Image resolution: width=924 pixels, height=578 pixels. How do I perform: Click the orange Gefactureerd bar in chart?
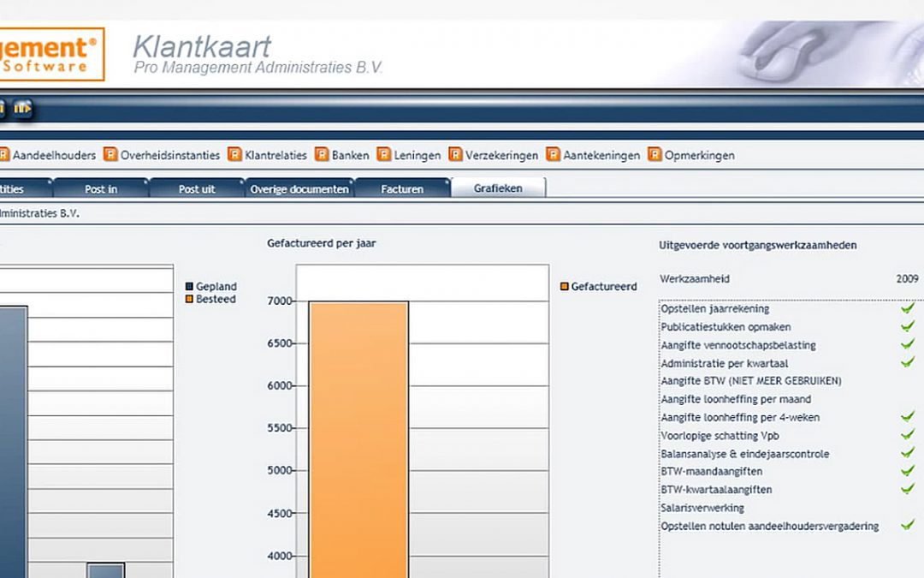pyautogui.click(x=358, y=439)
